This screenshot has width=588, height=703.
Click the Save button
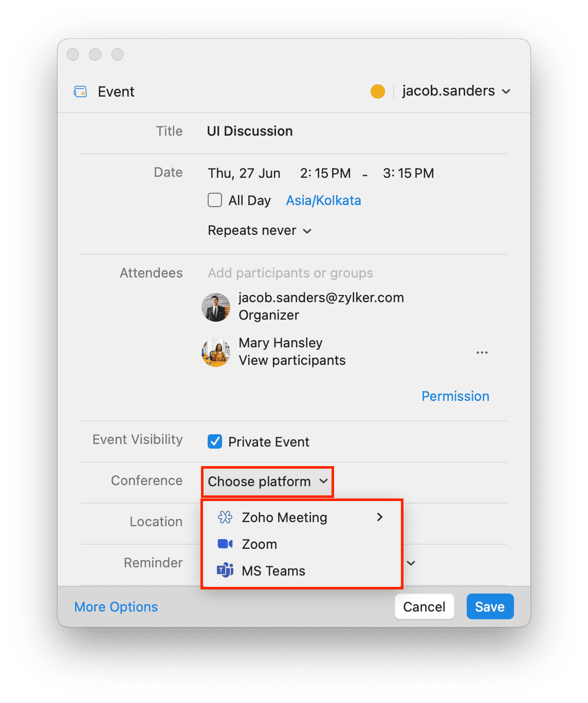pos(490,606)
